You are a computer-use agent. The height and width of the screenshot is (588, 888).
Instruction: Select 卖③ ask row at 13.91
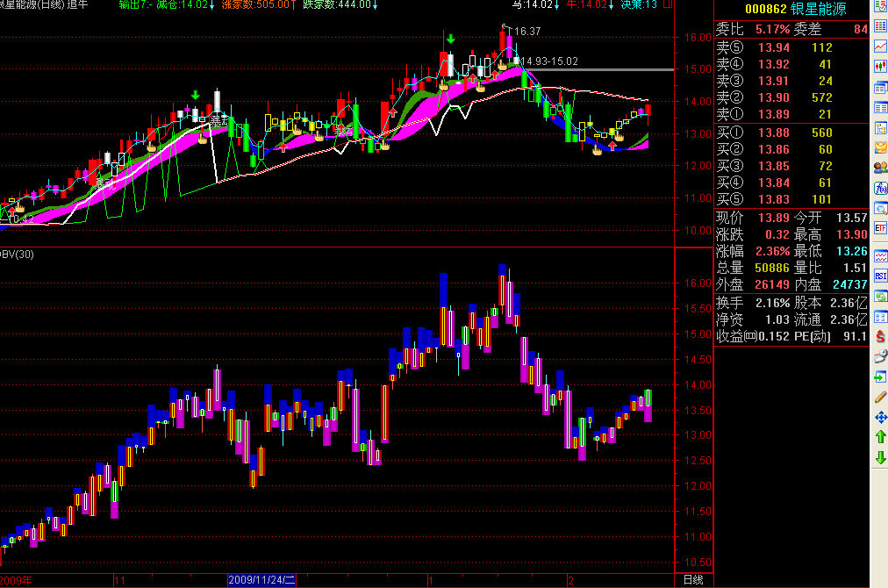tap(791, 81)
